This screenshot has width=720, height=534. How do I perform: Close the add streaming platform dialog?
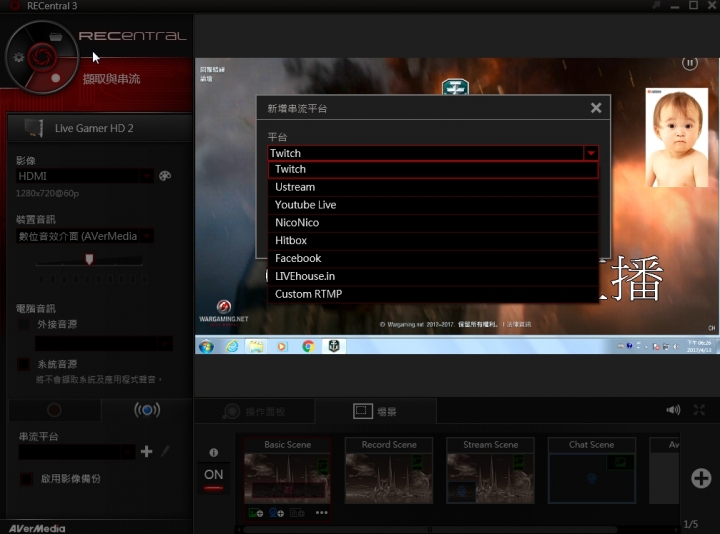[596, 108]
